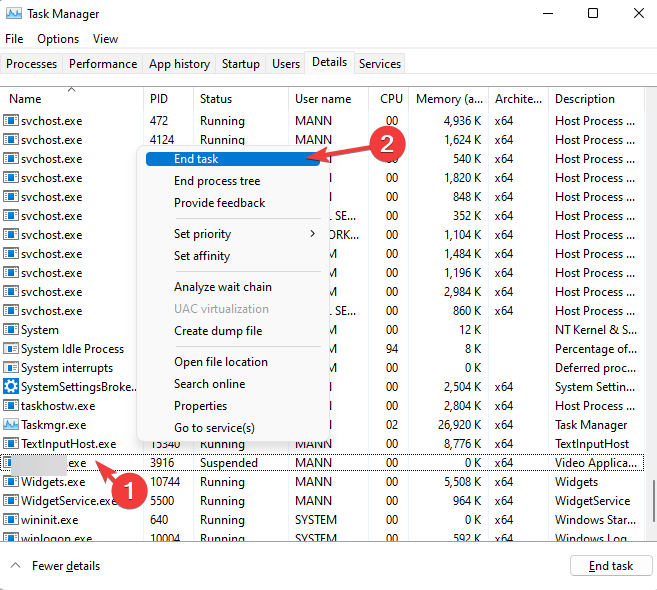Viewport: 657px width, 590px height.
Task: Switch to the Performance tab
Action: 103,64
